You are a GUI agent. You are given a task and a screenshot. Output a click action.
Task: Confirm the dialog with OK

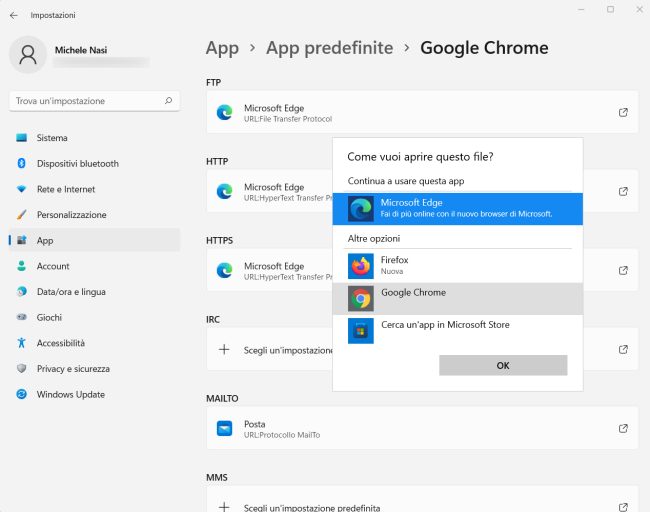[503, 365]
